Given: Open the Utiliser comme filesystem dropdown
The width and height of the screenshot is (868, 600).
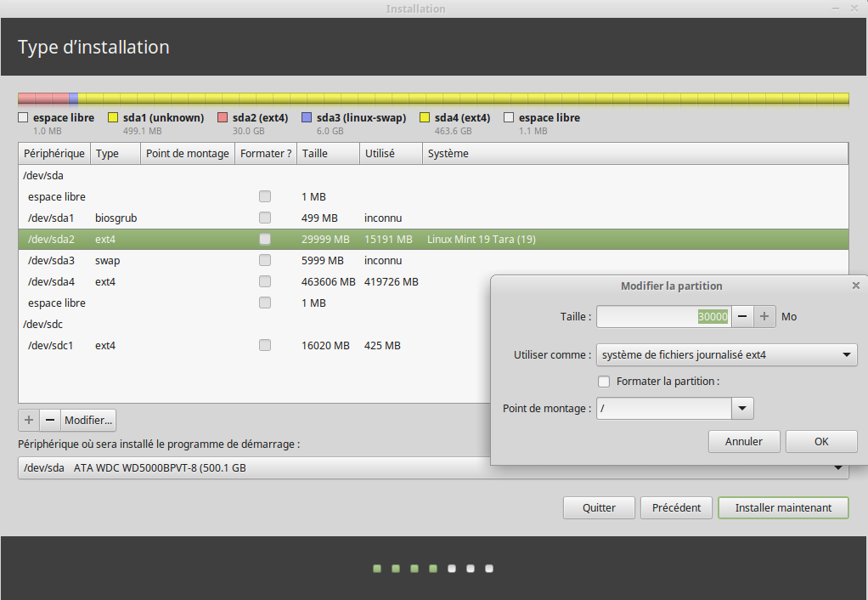Looking at the screenshot, I should click(726, 354).
